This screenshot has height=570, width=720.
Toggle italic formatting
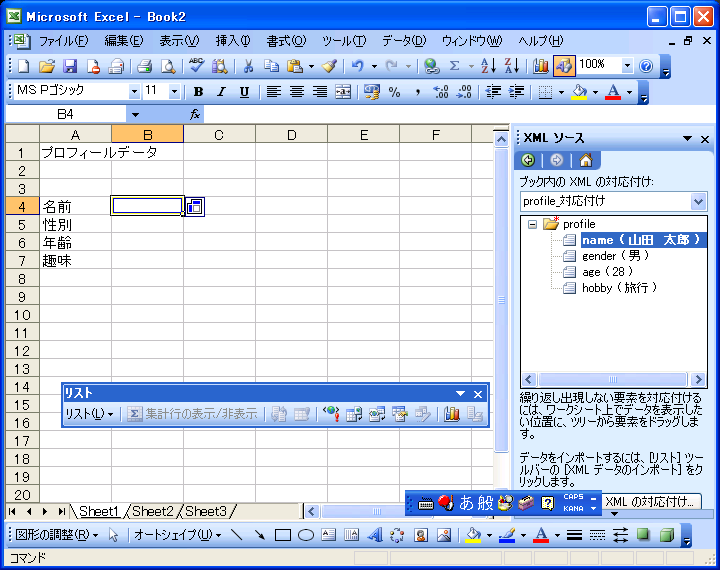(221, 92)
